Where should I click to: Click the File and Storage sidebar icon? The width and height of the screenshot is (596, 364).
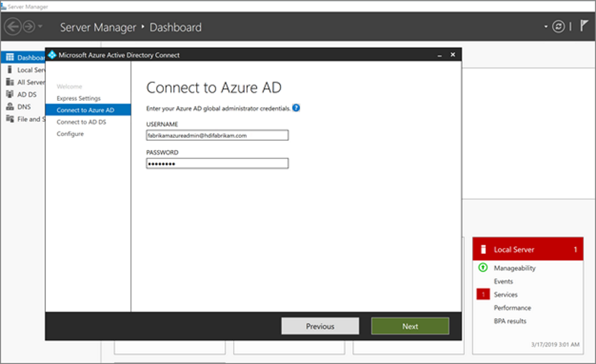tap(10, 119)
